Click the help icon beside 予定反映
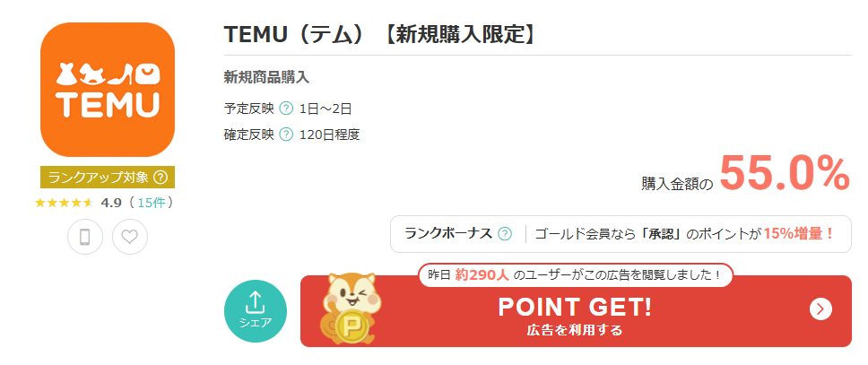 pyautogui.click(x=286, y=109)
